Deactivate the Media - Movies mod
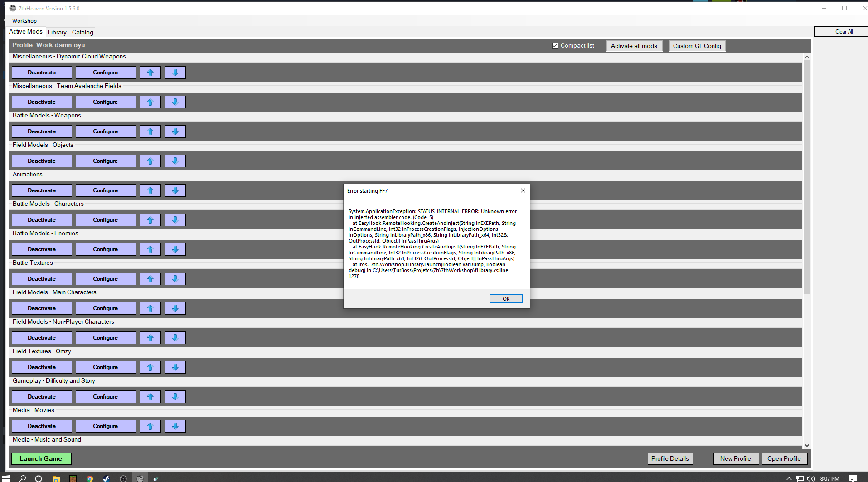This screenshot has height=482, width=868. [42, 426]
